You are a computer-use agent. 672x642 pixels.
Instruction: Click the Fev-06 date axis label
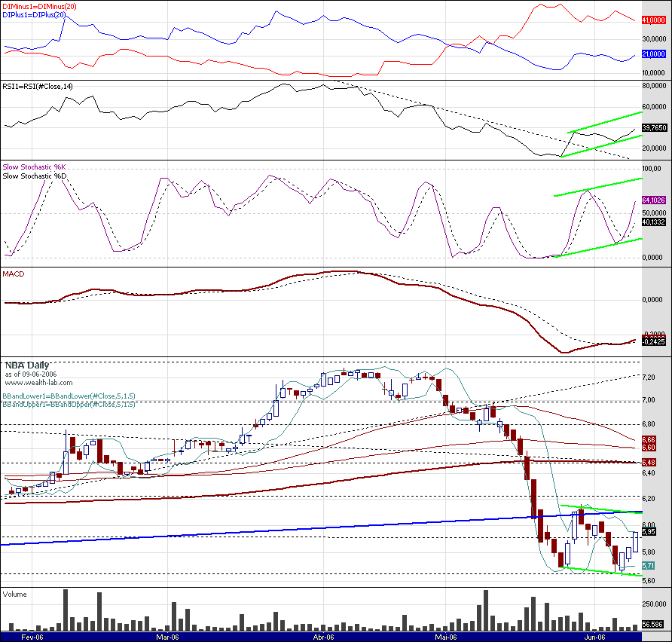(32, 637)
